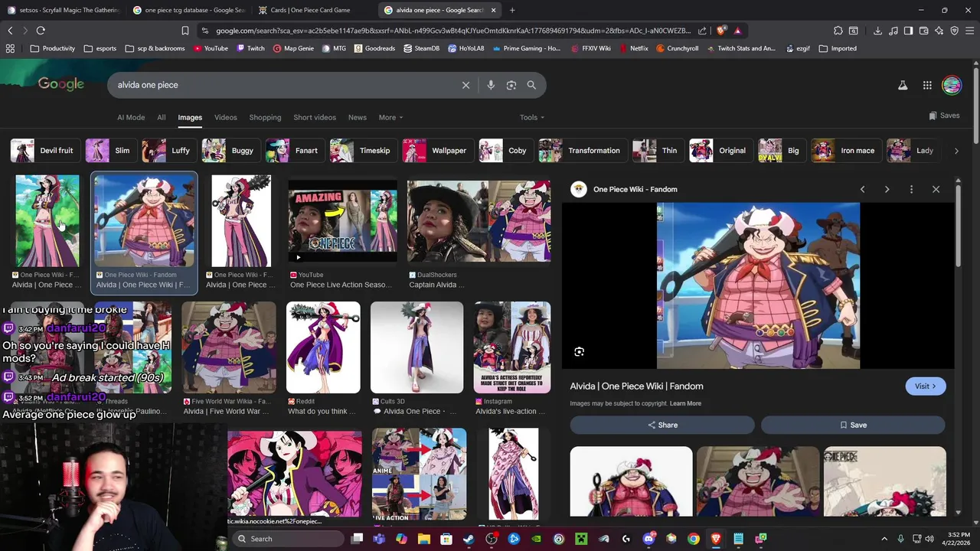This screenshot has width=980, height=551.
Task: Switch to the Short videos tab
Action: tap(315, 117)
